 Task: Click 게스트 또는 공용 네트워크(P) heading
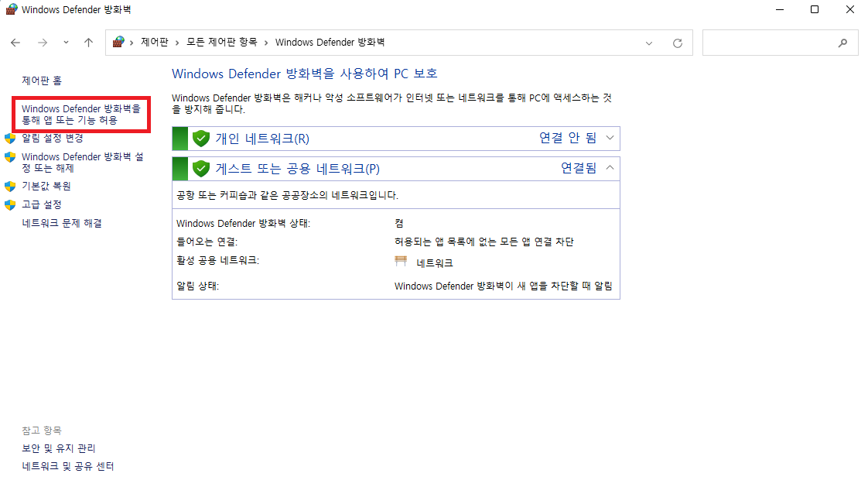tap(298, 169)
